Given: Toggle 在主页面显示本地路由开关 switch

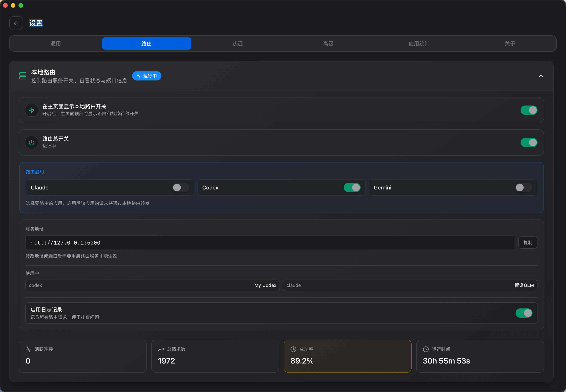Looking at the screenshot, I should coord(529,110).
